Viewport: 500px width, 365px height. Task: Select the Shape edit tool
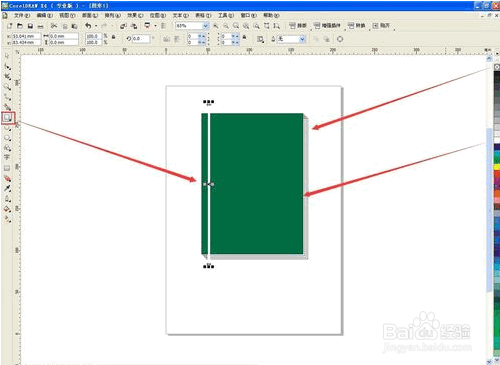7,66
